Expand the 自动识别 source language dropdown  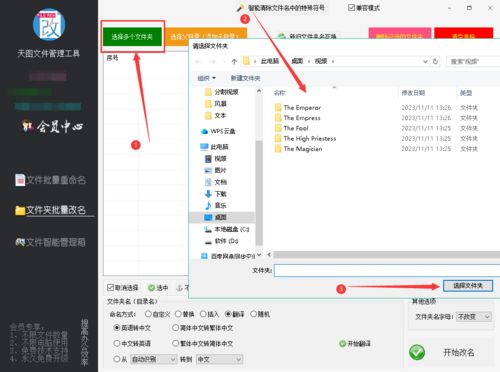coord(153,359)
